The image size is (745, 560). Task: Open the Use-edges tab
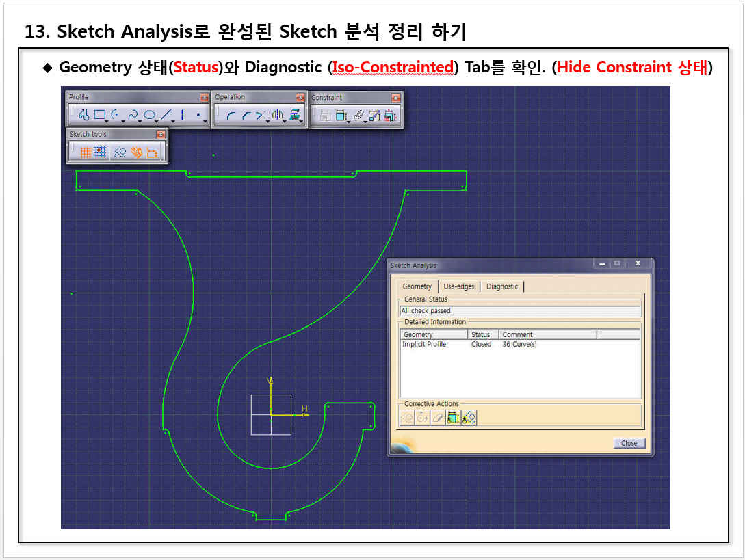click(458, 286)
